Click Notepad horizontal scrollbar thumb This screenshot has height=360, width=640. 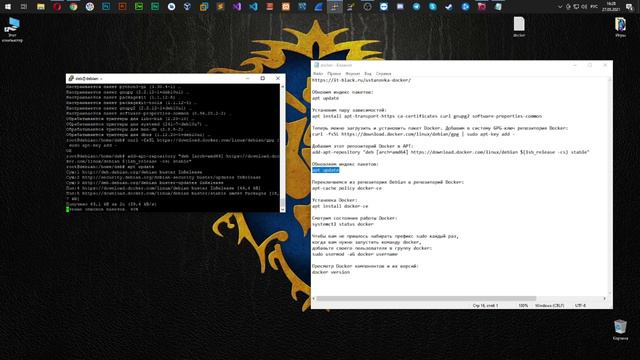426,298
